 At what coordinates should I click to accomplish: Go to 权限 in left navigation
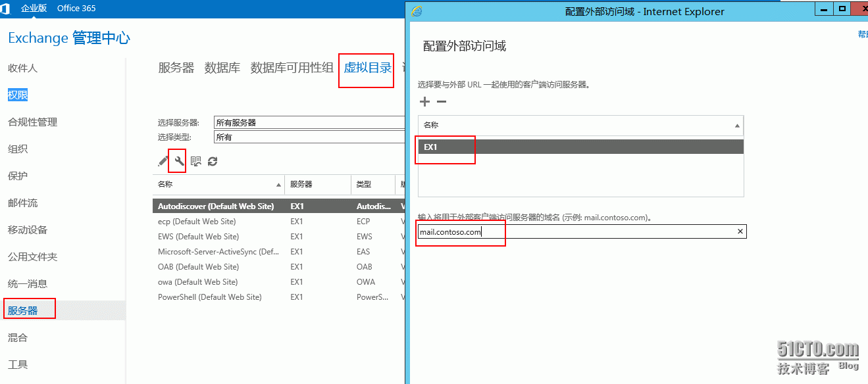tap(18, 95)
